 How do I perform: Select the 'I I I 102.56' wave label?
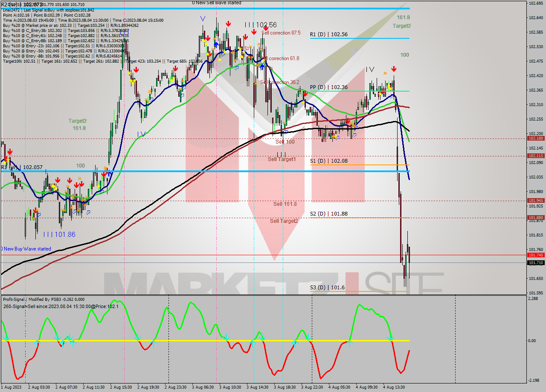point(261,25)
